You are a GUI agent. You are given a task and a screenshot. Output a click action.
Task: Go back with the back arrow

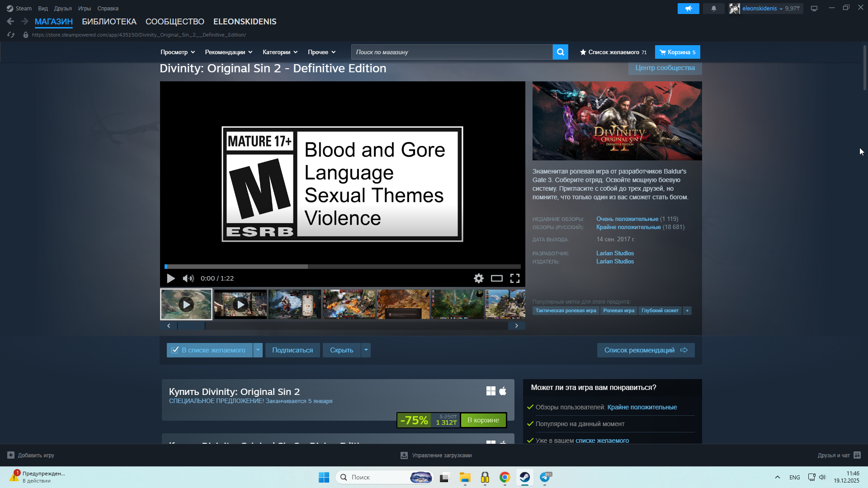10,21
